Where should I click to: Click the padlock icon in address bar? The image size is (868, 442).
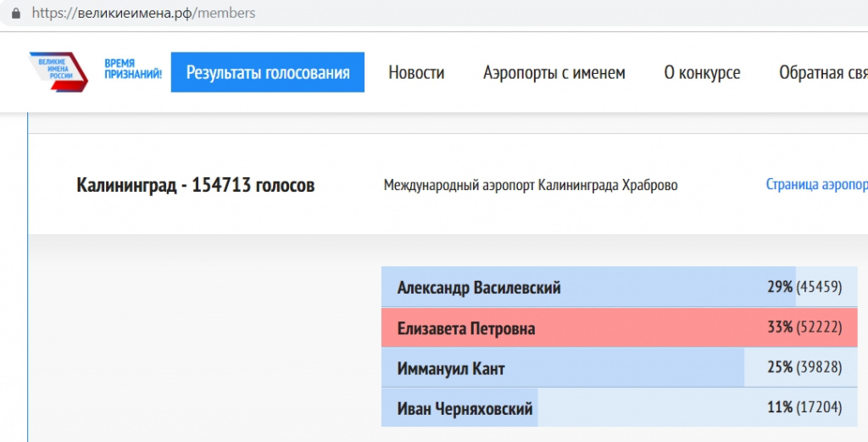16,14
